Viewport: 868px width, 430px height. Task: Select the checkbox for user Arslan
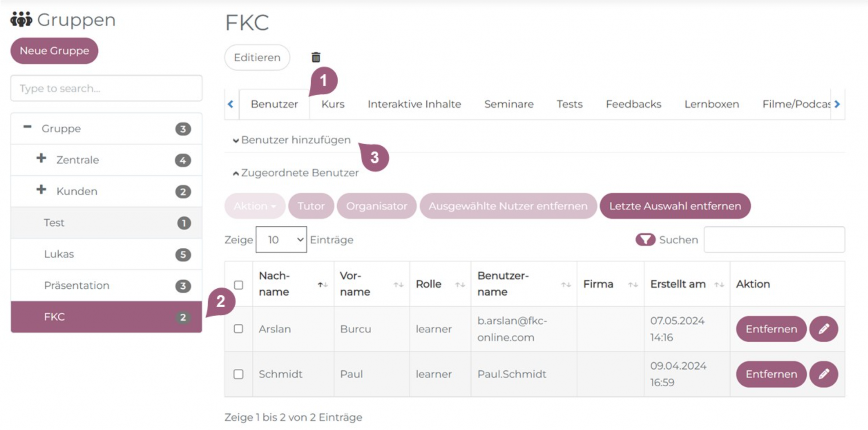[239, 329]
